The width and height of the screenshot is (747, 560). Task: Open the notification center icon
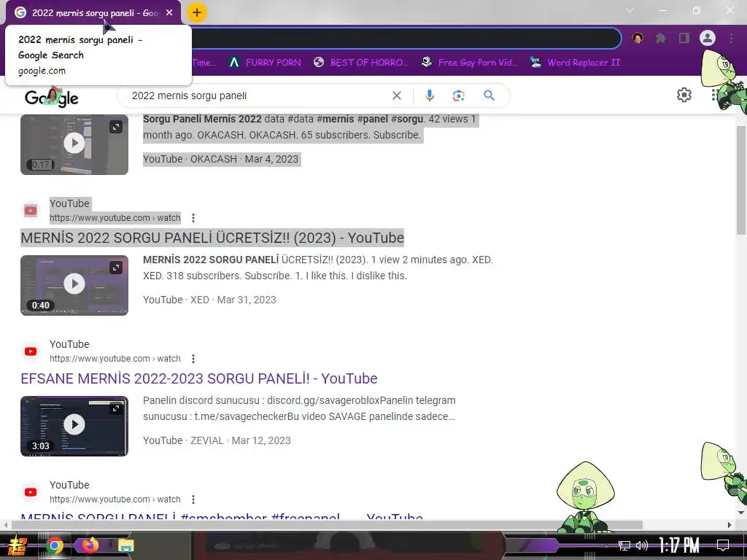(x=723, y=545)
